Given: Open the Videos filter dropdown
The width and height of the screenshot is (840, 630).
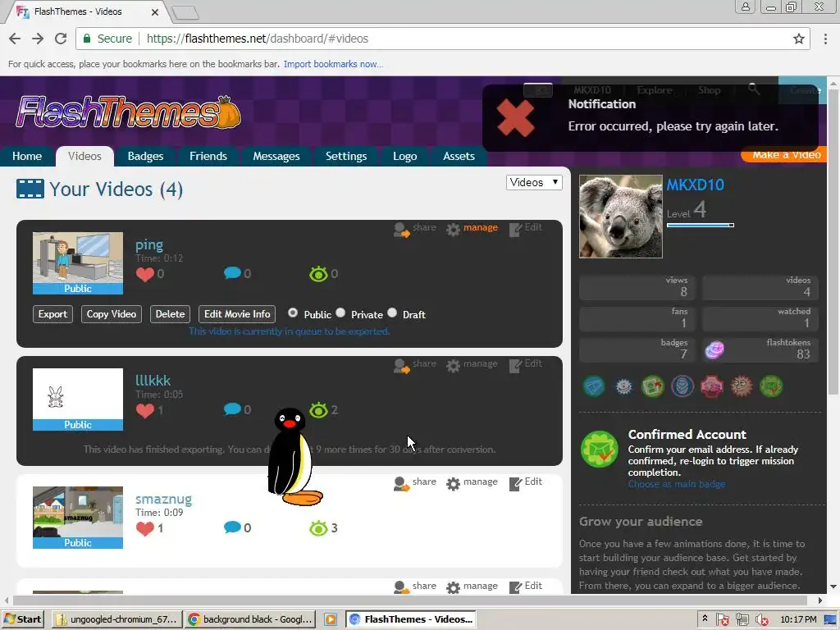Looking at the screenshot, I should (534, 182).
